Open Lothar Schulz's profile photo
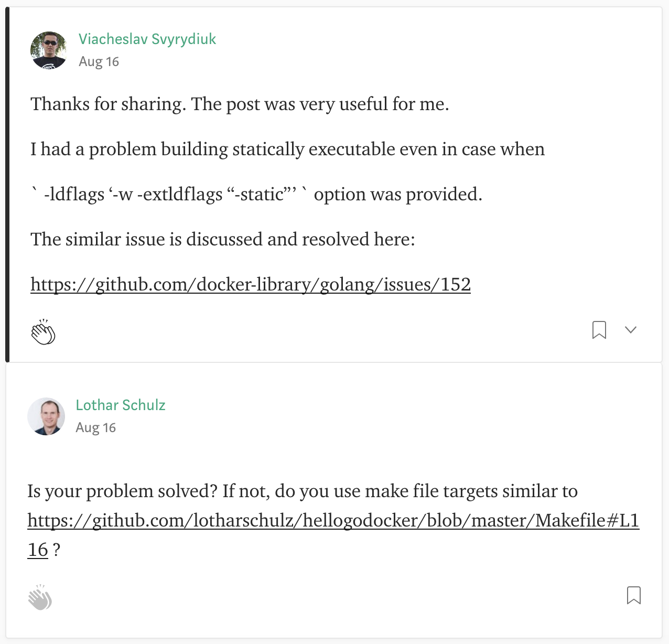This screenshot has width=669, height=644. (x=46, y=416)
